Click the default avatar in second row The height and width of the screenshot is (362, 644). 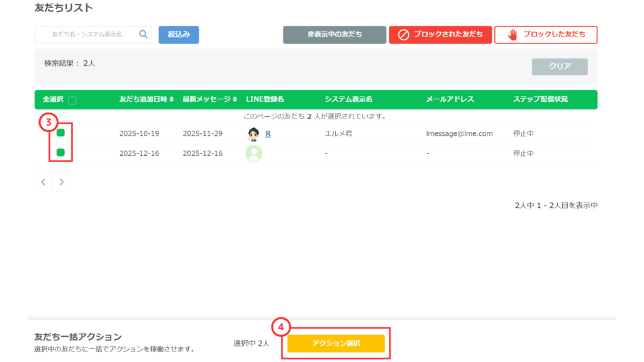253,153
